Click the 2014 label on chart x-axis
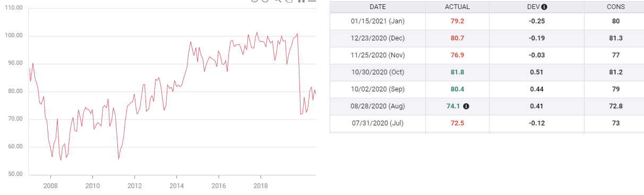Screen dimensions: 644x195 [177, 186]
